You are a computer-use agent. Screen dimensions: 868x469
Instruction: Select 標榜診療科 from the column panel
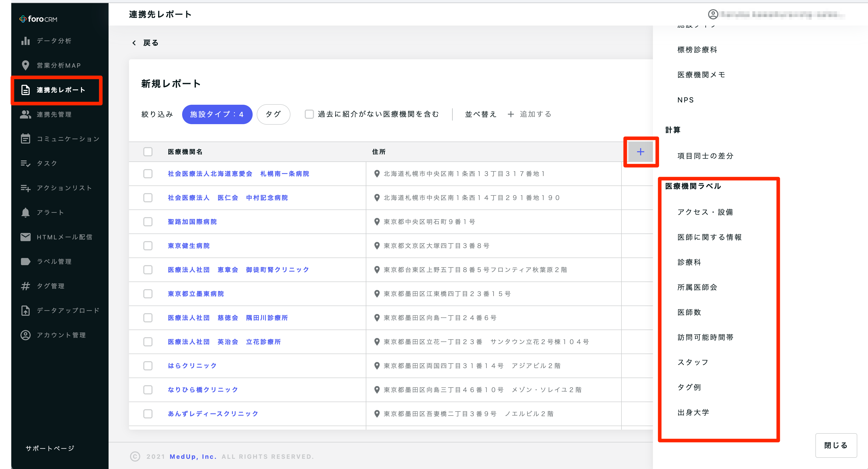tap(697, 50)
